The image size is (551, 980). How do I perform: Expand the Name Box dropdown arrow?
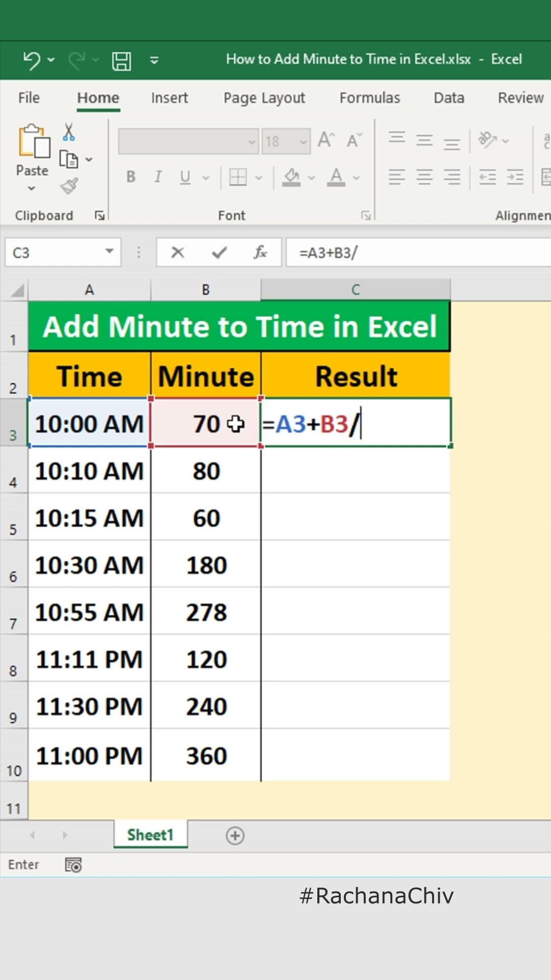[x=109, y=252]
